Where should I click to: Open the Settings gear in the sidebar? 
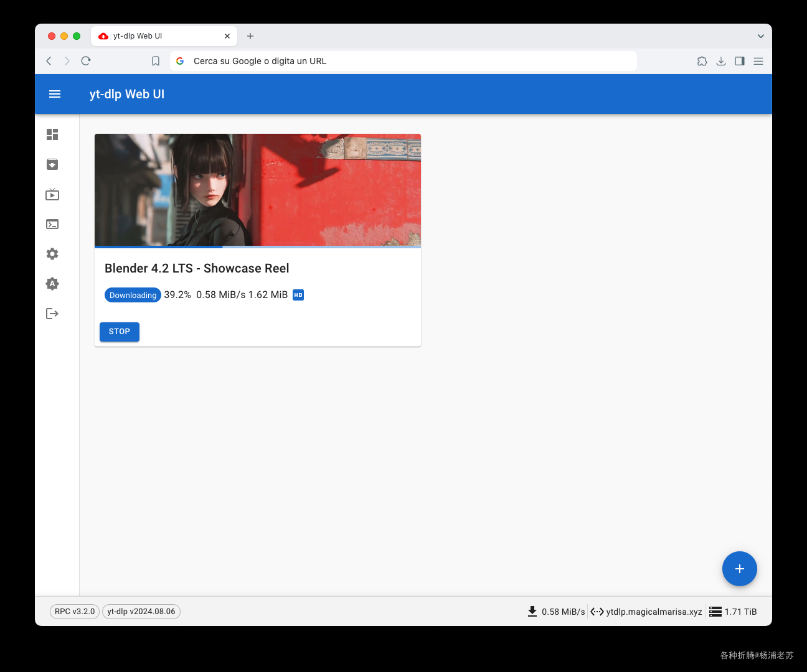pos(52,254)
